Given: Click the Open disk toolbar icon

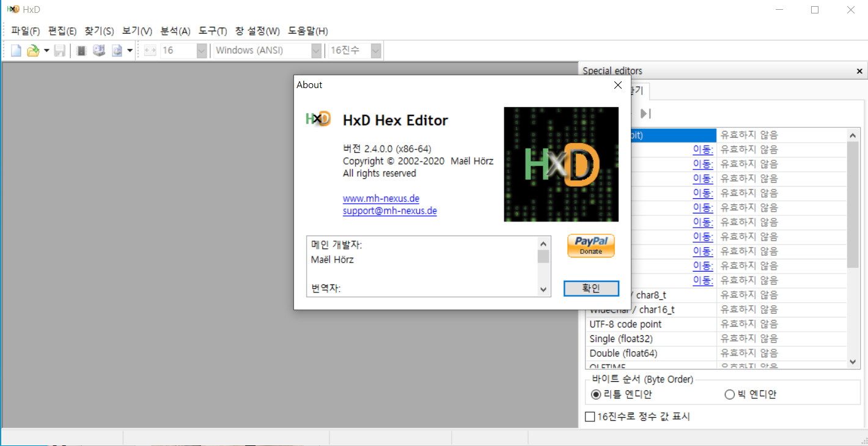Looking at the screenshot, I should [x=99, y=51].
